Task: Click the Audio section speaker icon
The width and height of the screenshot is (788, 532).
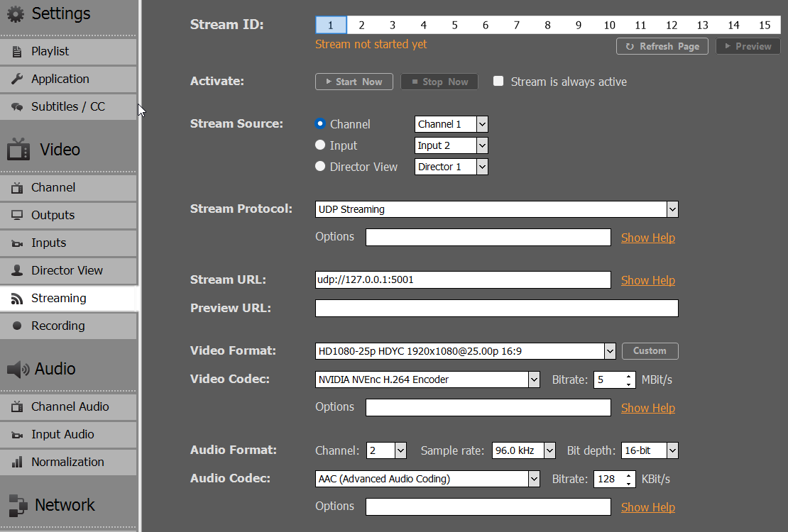Action: pyautogui.click(x=18, y=370)
